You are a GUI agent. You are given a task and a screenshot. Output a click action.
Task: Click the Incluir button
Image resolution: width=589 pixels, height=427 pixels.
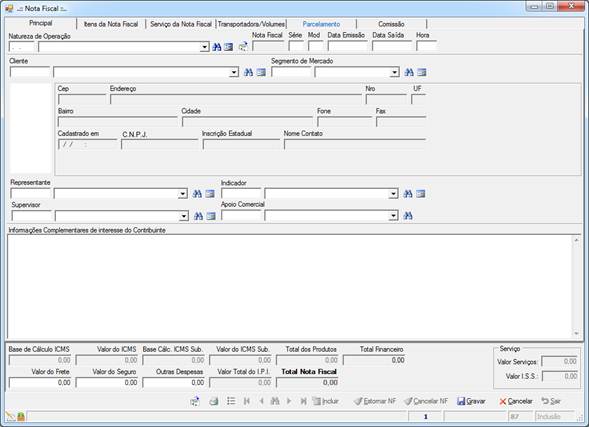click(x=326, y=401)
